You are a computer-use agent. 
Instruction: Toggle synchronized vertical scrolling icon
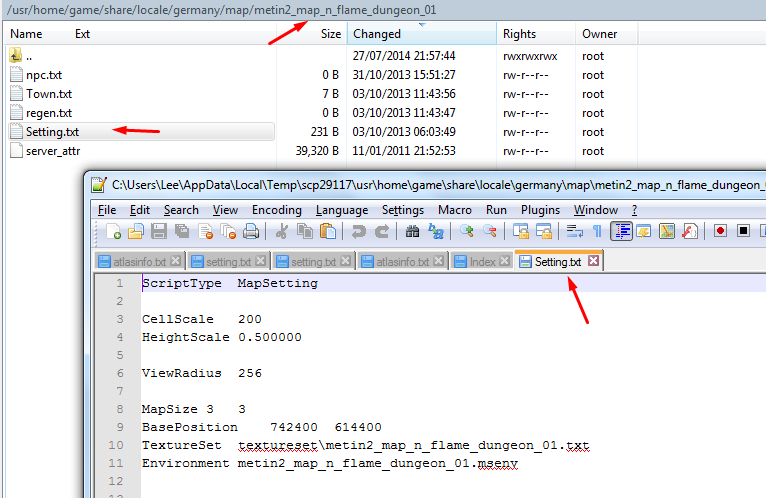(521, 231)
